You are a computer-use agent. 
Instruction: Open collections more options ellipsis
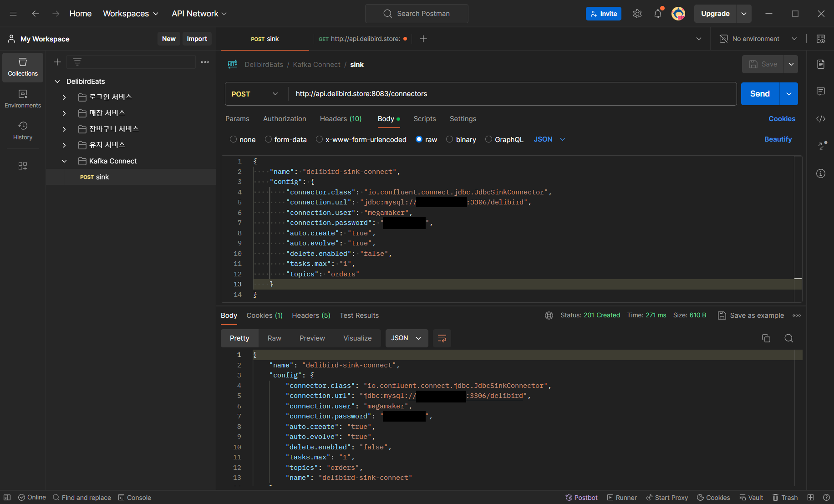coord(205,62)
